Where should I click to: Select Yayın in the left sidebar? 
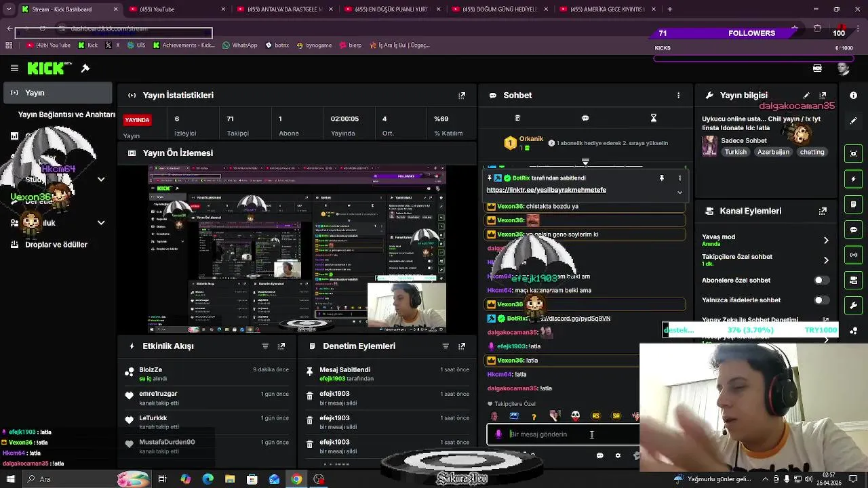pyautogui.click(x=57, y=93)
